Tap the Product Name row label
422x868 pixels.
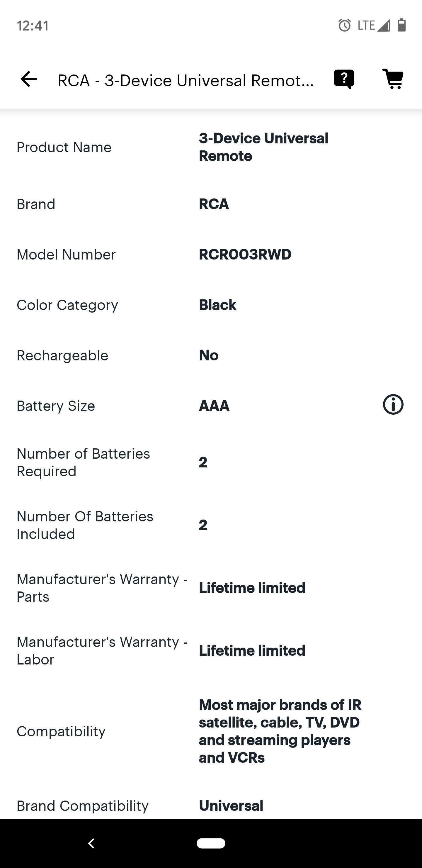coord(64,147)
